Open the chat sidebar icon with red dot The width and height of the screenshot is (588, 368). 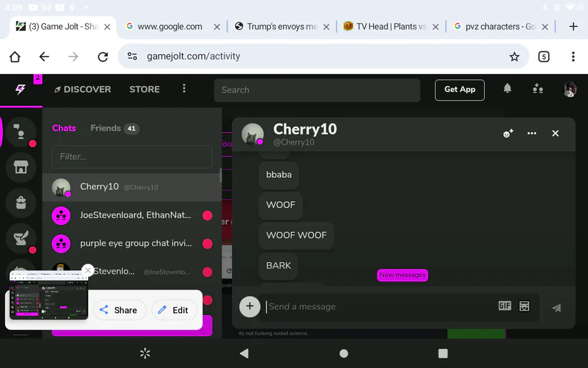pyautogui.click(x=21, y=131)
